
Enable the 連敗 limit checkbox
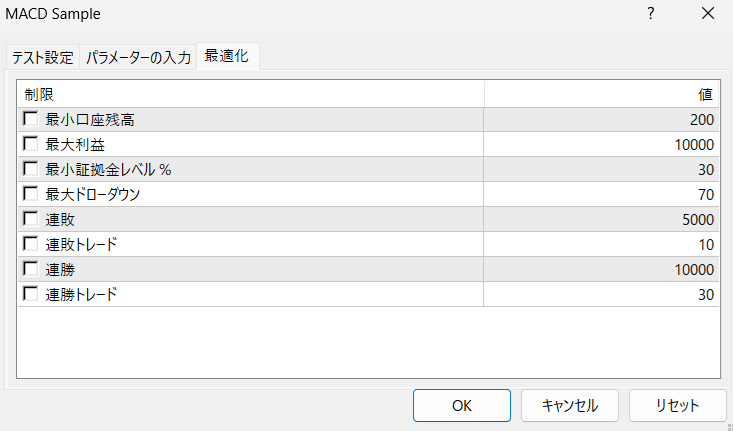click(30, 219)
